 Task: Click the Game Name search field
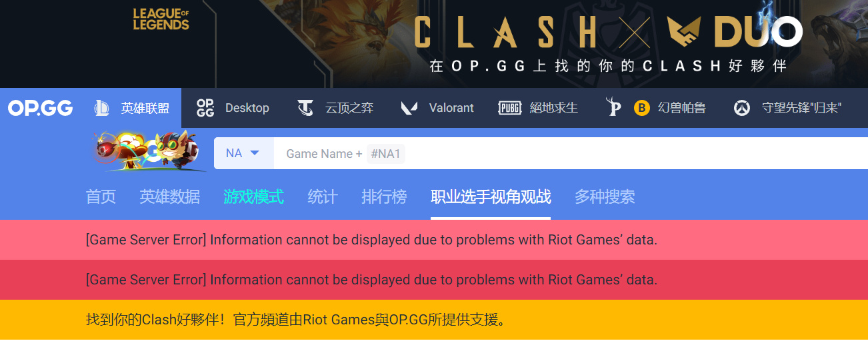571,153
